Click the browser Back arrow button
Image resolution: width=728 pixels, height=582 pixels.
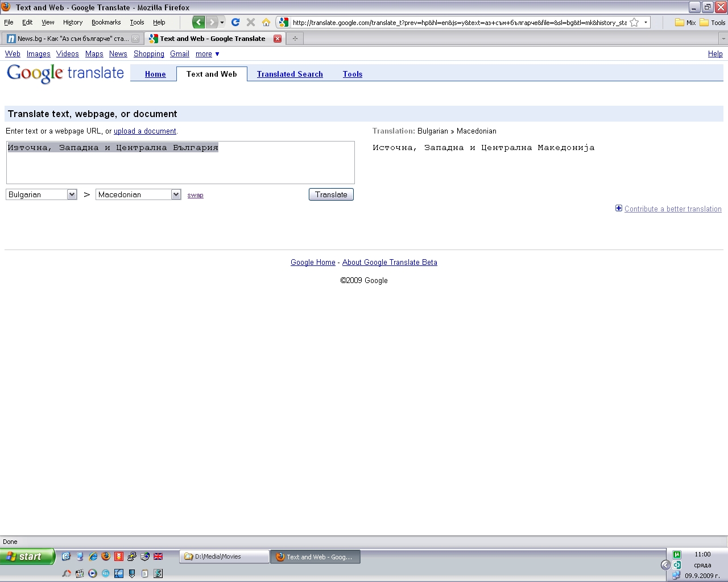click(198, 22)
